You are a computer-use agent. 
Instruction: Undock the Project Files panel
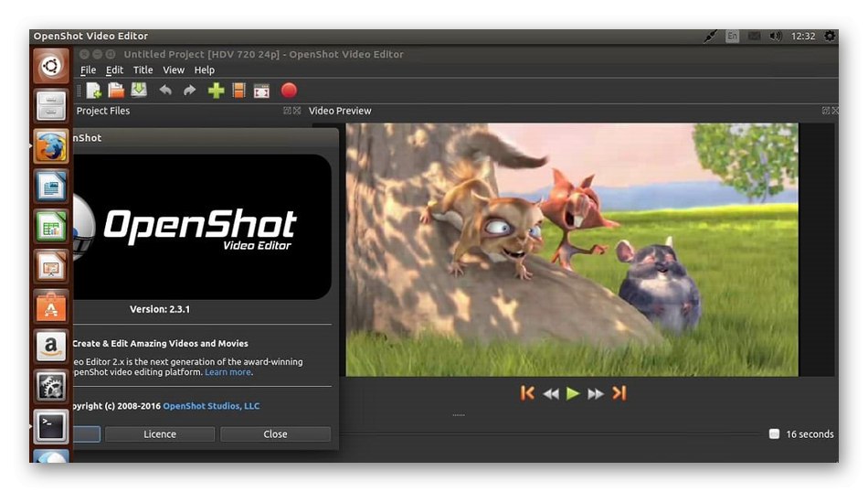287,111
